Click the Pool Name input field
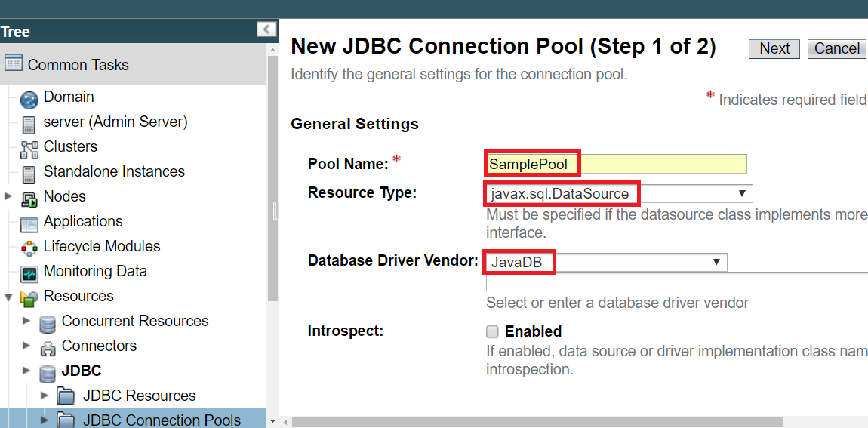 coord(616,165)
